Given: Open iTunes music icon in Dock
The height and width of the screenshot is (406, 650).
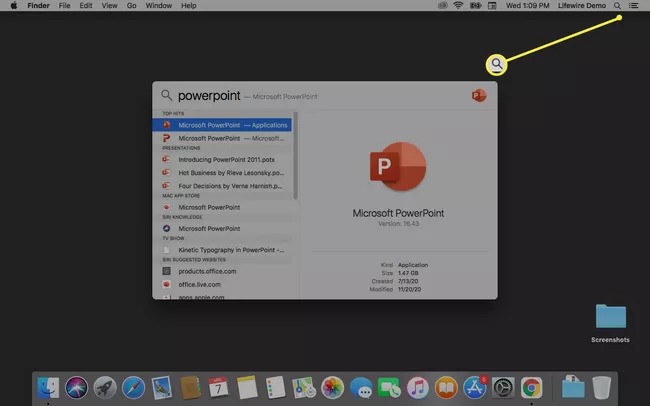Looking at the screenshot, I should (417, 388).
